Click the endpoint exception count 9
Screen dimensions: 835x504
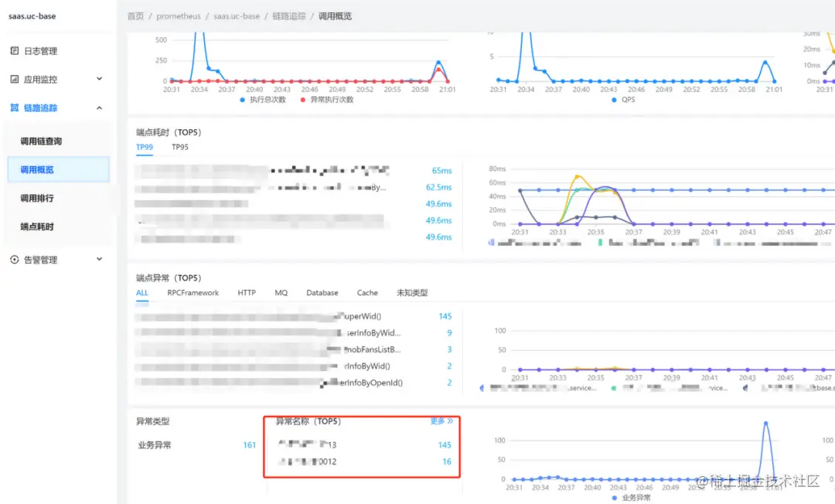(449, 332)
